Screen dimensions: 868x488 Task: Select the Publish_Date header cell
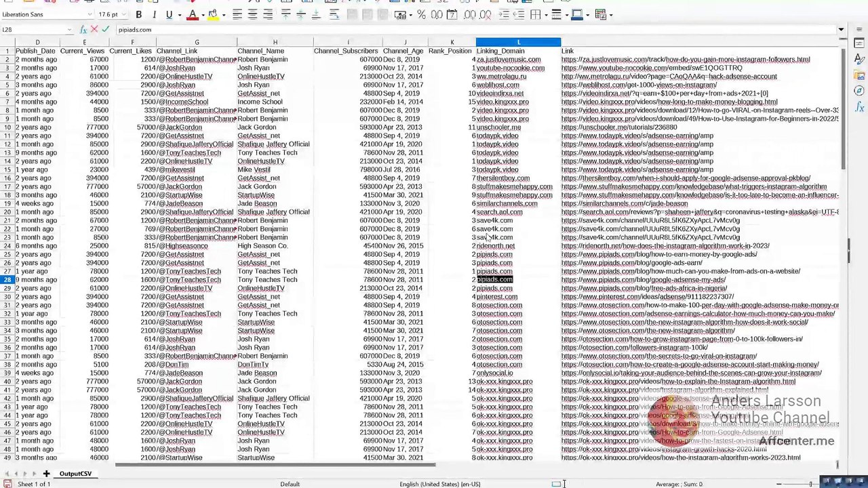coord(37,51)
